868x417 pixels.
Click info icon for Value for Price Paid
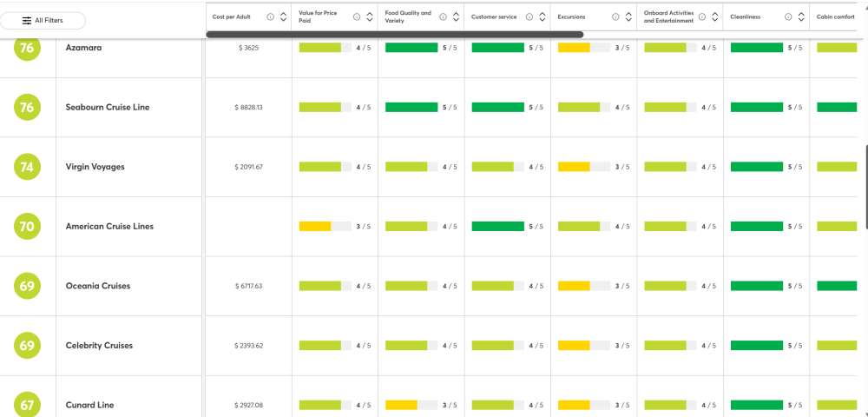click(x=357, y=17)
